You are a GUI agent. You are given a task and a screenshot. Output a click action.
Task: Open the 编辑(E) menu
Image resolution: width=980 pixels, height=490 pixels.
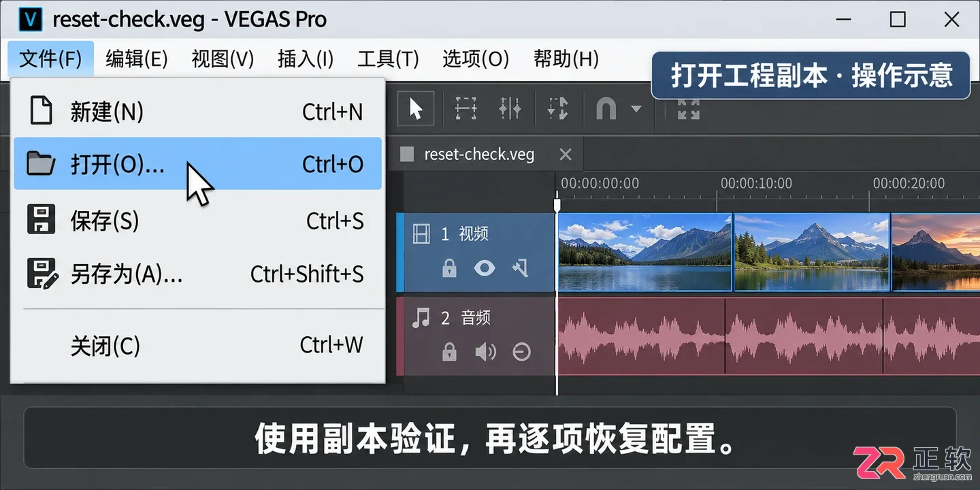(137, 59)
